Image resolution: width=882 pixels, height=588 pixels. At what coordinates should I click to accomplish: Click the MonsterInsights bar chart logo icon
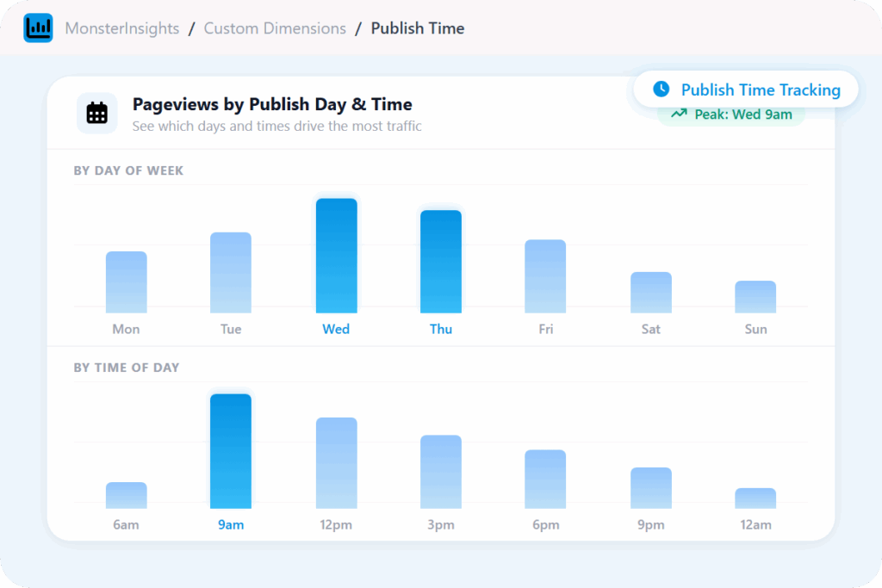[x=38, y=28]
